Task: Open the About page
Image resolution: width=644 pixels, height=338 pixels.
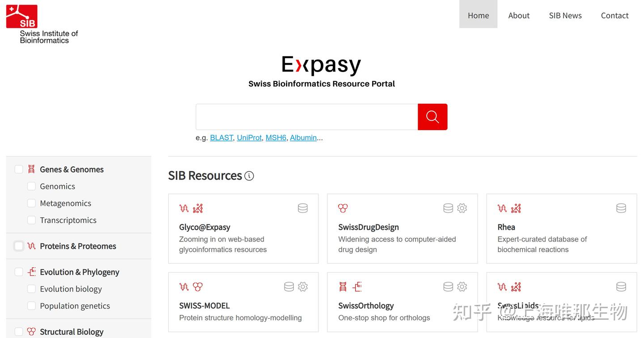Action: (519, 15)
